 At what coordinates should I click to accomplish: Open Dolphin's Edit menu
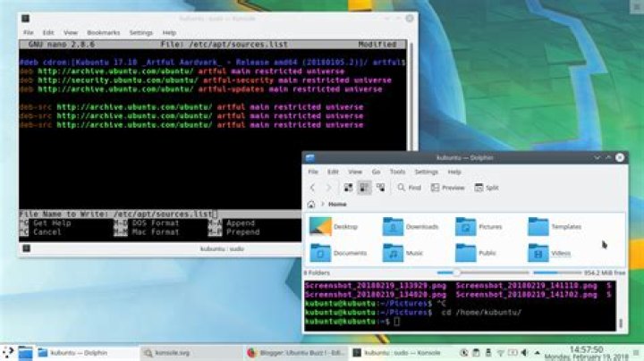(x=333, y=172)
